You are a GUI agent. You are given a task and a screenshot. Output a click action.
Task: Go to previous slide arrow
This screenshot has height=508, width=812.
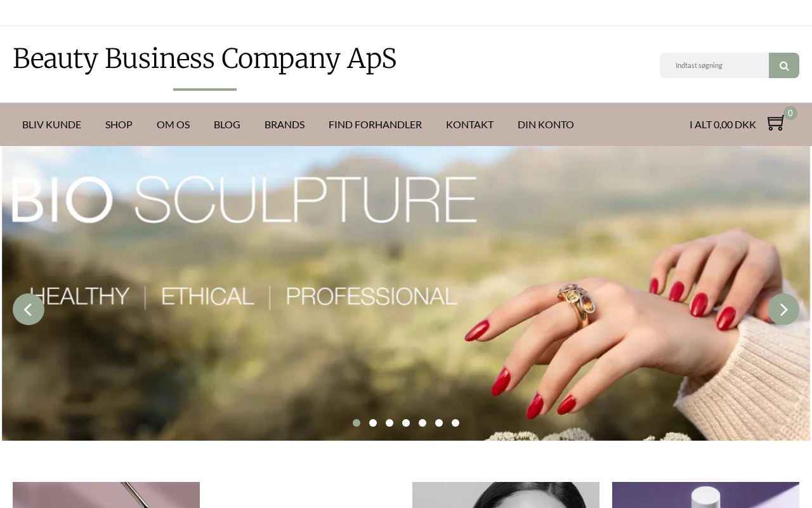[x=29, y=309]
